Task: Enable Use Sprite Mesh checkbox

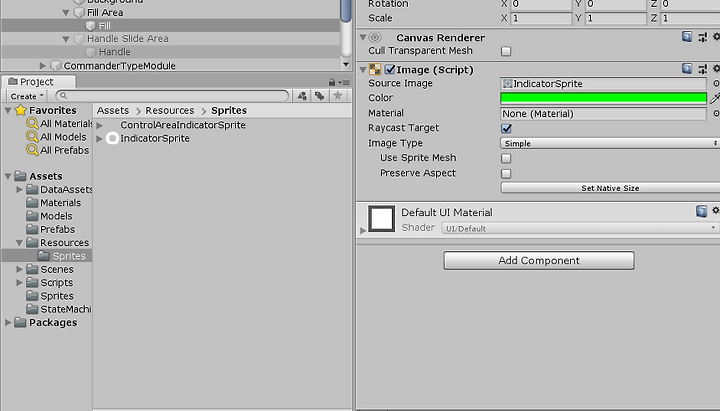Action: [506, 158]
